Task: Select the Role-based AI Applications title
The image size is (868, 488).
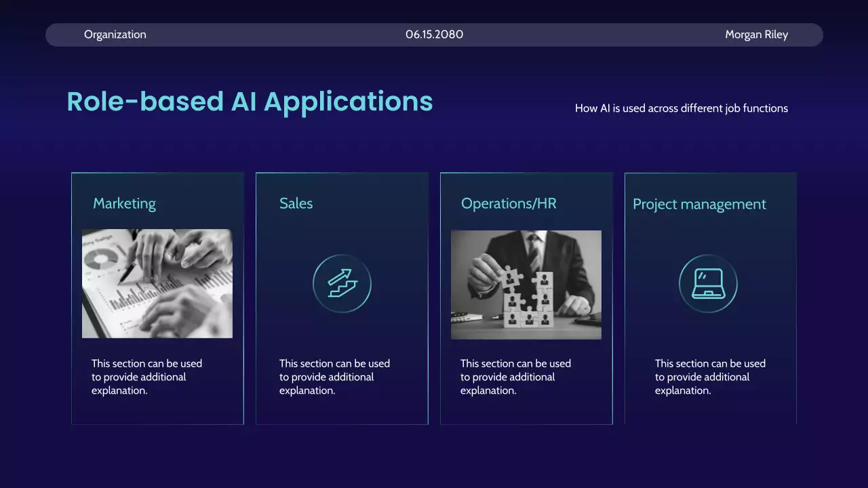Action: [250, 102]
